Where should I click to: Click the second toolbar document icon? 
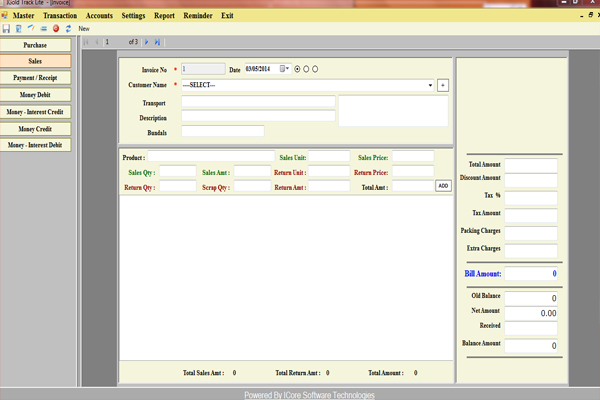click(19, 28)
